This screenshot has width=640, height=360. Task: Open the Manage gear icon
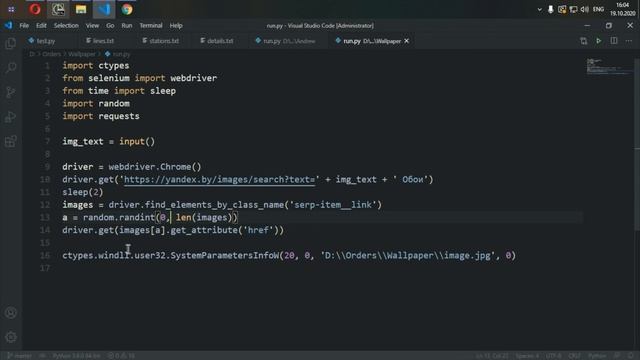[x=11, y=337]
